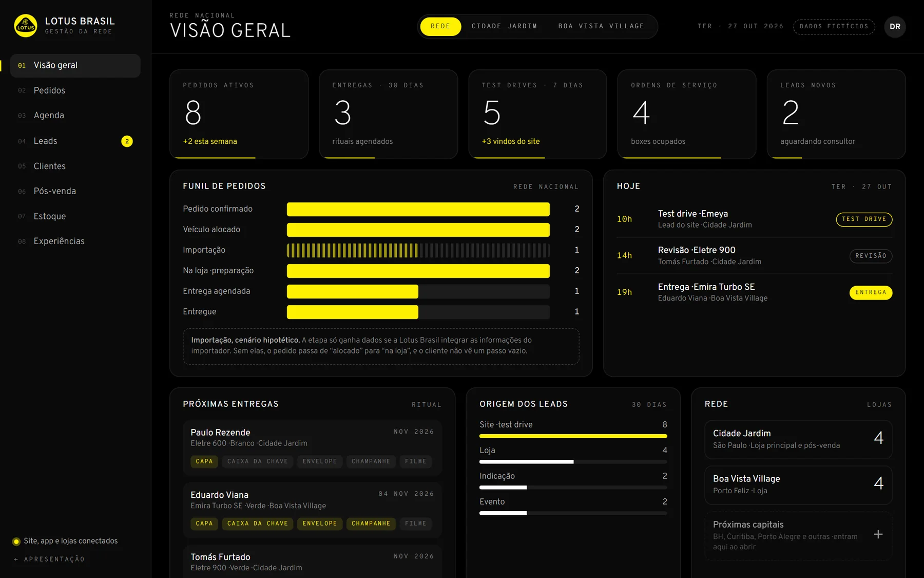The height and width of the screenshot is (578, 924).
Task: Navigate to Clientes section
Action: click(75, 166)
